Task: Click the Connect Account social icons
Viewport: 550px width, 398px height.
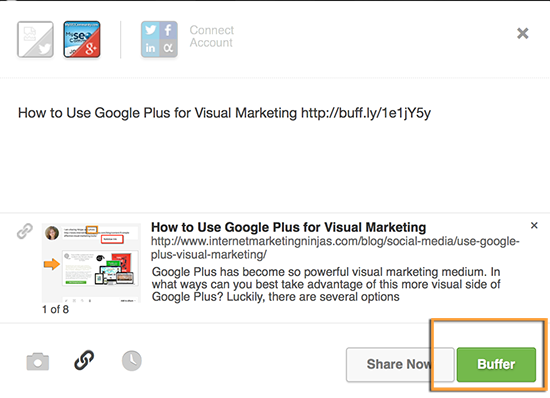Action: [x=159, y=39]
